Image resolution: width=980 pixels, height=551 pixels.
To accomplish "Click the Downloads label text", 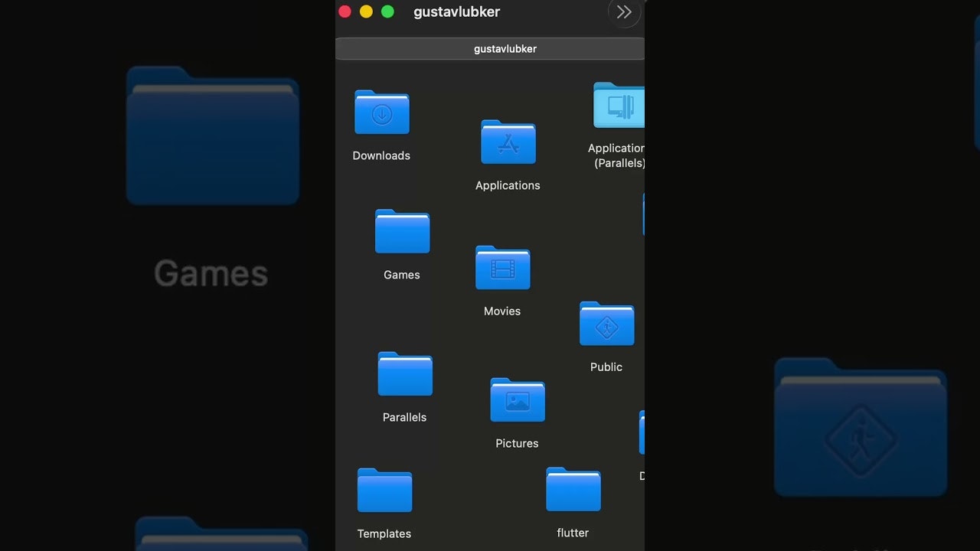I will 381,155.
